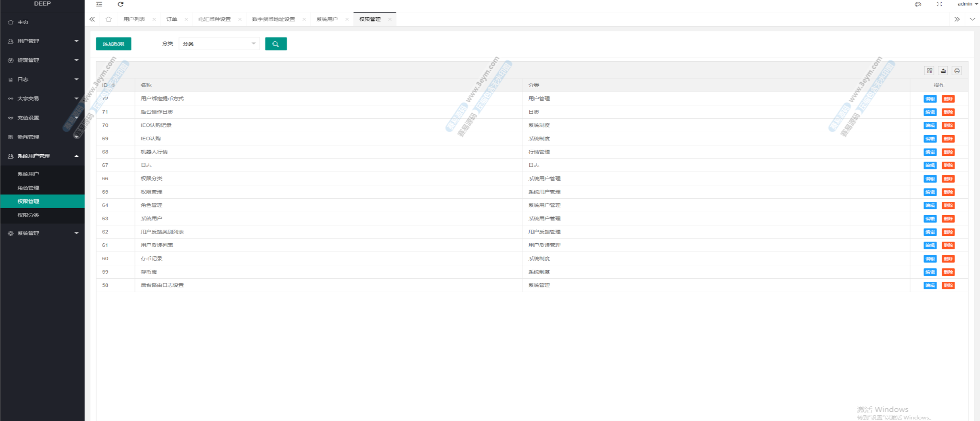Click the 添加权限 button
This screenshot has width=980, height=421.
113,44
